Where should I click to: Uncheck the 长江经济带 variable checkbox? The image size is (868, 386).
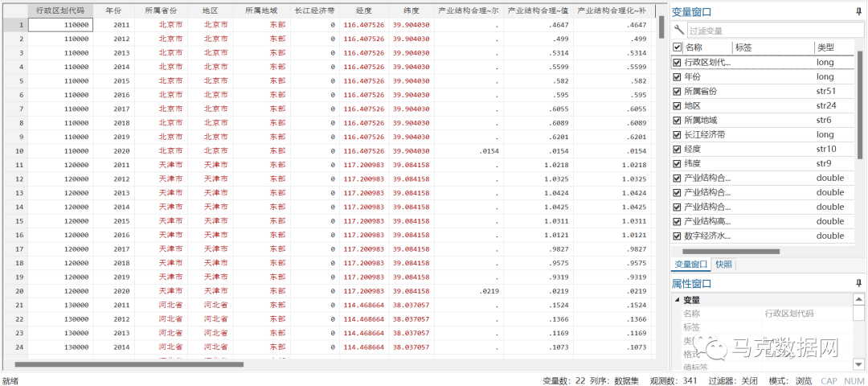(x=677, y=134)
